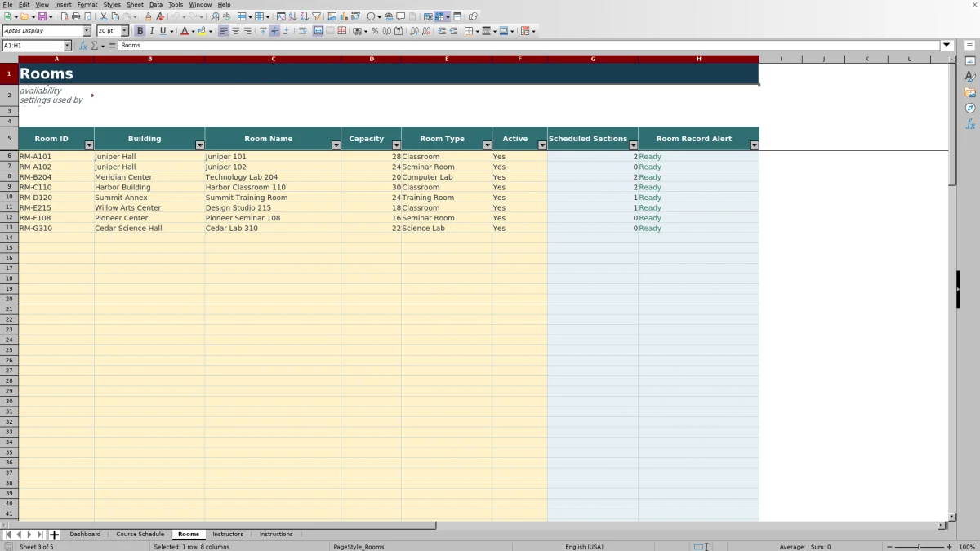Image resolution: width=980 pixels, height=551 pixels.
Task: Select row header 10
Action: pos(9,198)
